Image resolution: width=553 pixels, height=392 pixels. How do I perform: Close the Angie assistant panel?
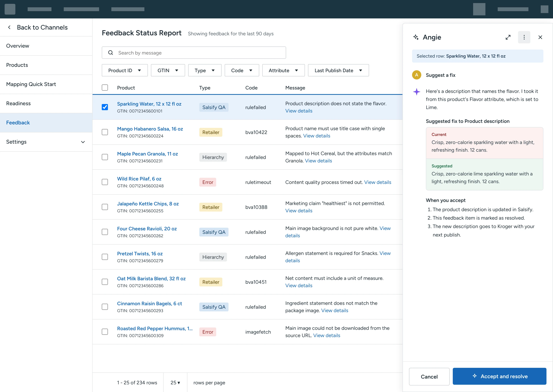coord(540,37)
